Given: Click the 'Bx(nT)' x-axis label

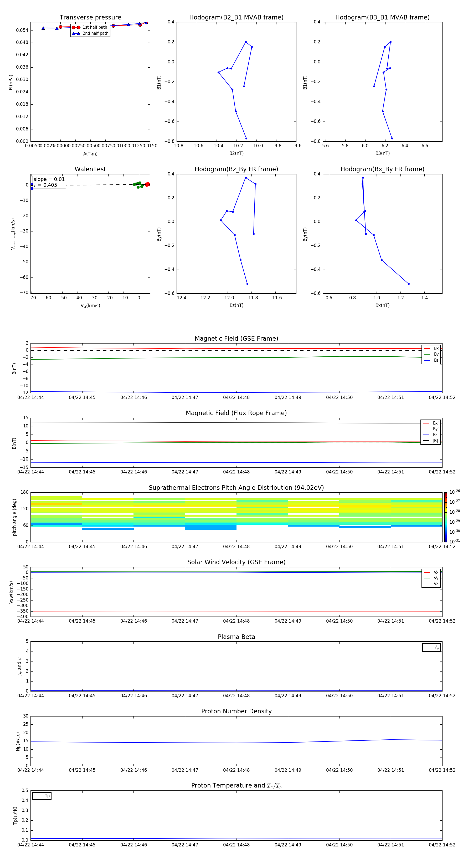Looking at the screenshot, I should (x=382, y=305).
